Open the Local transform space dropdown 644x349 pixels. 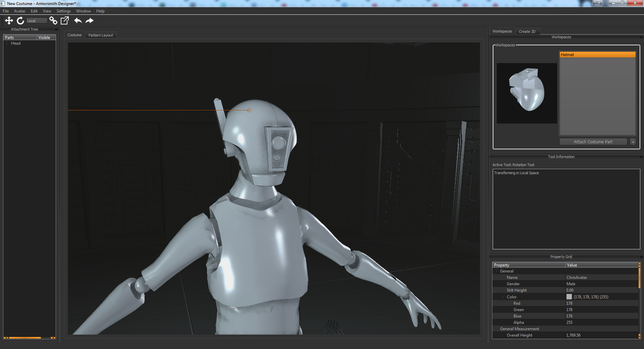pyautogui.click(x=37, y=21)
